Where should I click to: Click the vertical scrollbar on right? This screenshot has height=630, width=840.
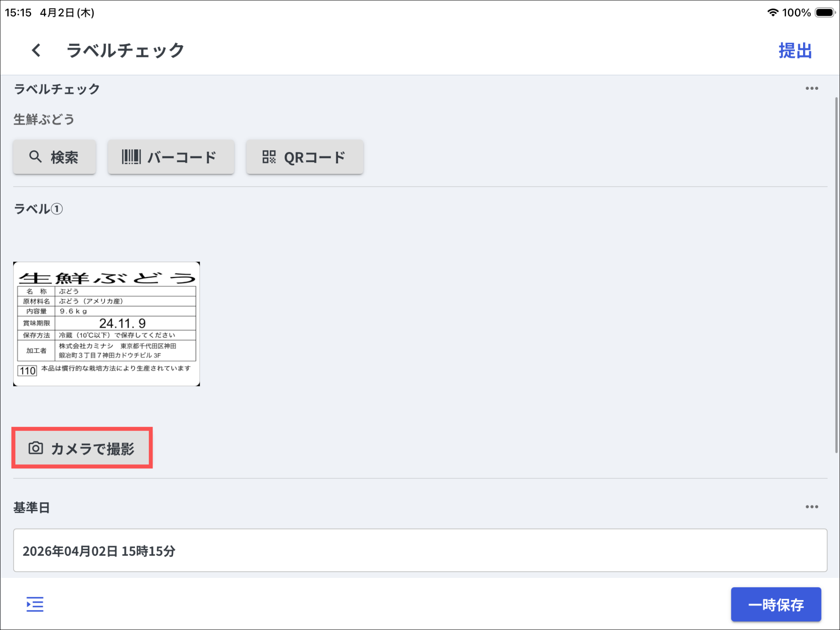tap(836, 275)
